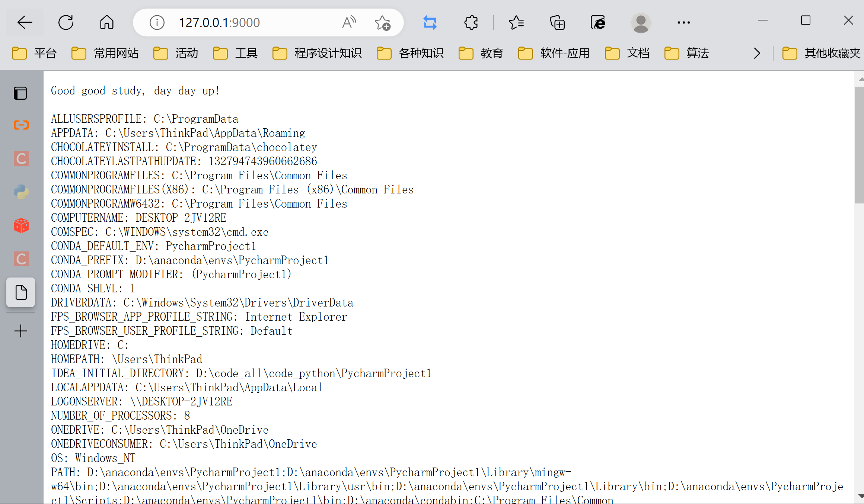The width and height of the screenshot is (864, 504).
Task: Toggle the InPrivate or collections icon
Action: click(557, 22)
